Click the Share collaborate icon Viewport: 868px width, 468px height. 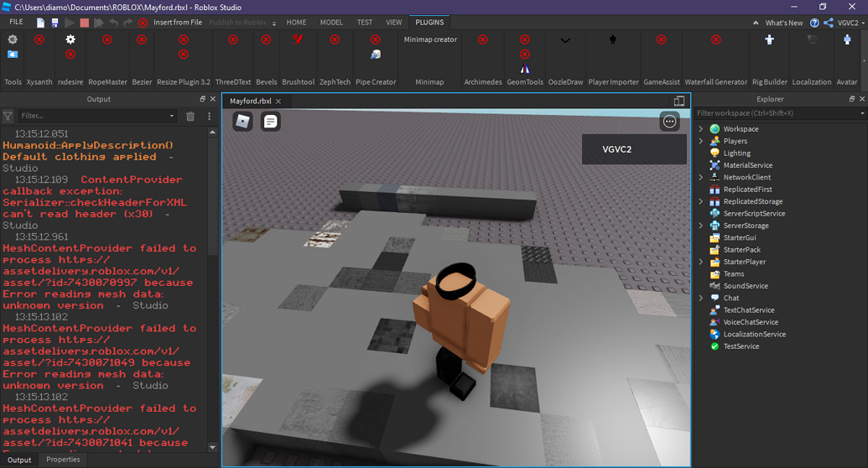829,23
